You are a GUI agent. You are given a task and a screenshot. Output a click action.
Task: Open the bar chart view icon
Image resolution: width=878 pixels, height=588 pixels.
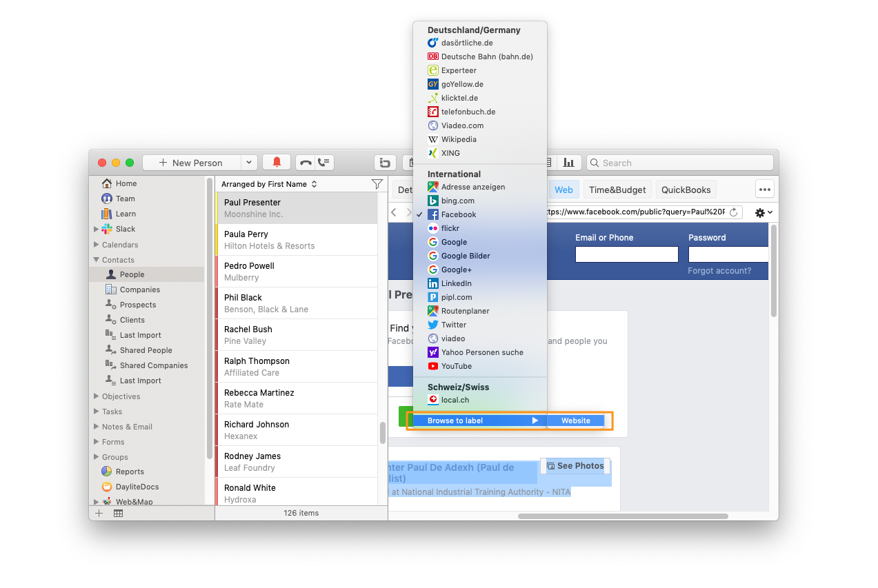pyautogui.click(x=568, y=163)
